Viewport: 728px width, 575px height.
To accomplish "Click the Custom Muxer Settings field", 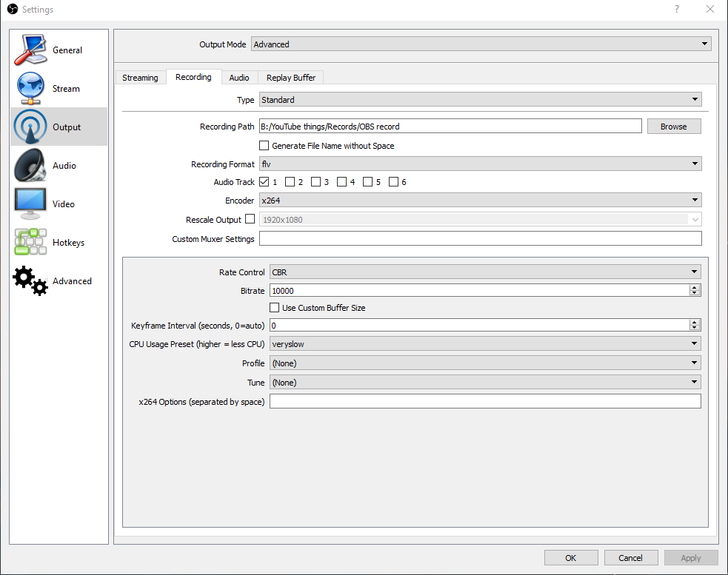I will pyautogui.click(x=481, y=238).
